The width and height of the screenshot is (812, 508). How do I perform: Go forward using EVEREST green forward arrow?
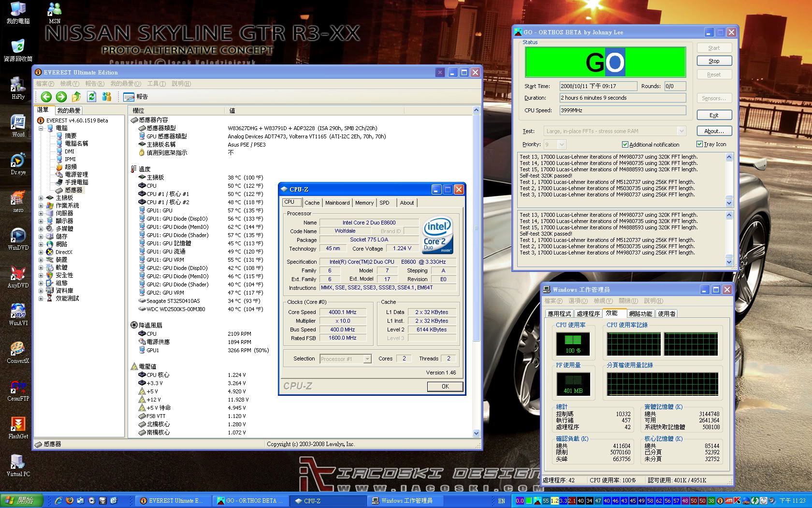click(x=61, y=97)
